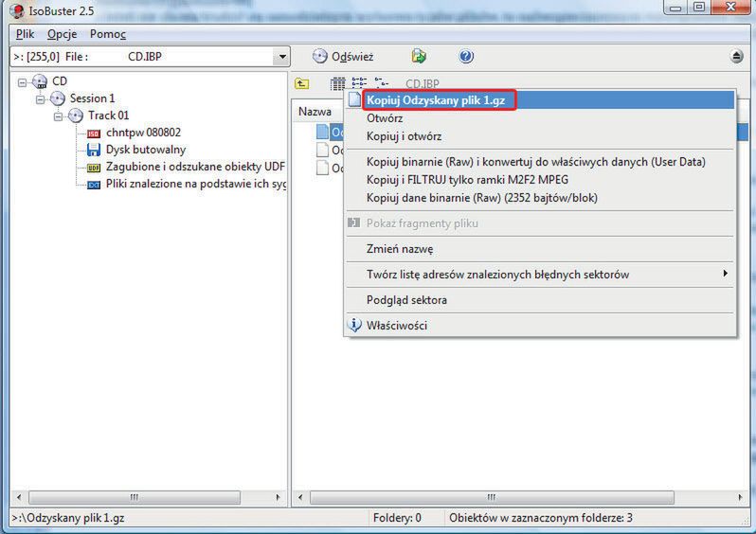This screenshot has width=756, height=534.
Task: Select the UDF lost and found icon
Action: pyautogui.click(x=94, y=168)
